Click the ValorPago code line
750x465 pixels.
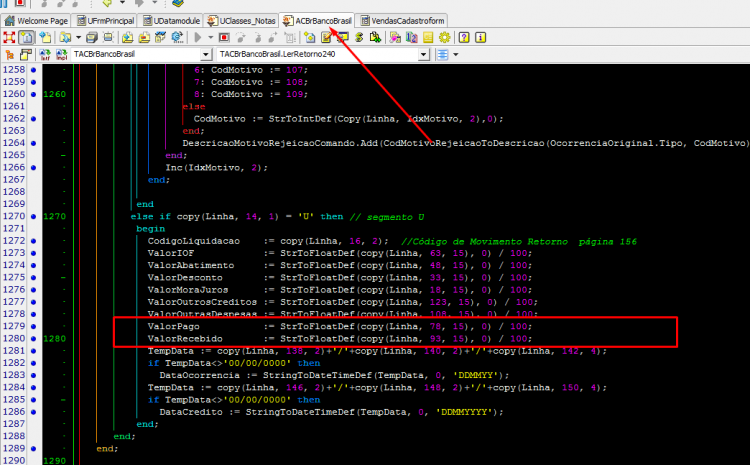point(340,326)
